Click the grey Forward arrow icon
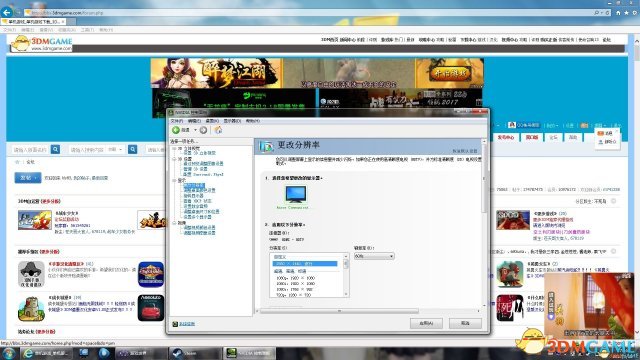Image resolution: width=640 pixels, height=360 pixels. pos(203,130)
